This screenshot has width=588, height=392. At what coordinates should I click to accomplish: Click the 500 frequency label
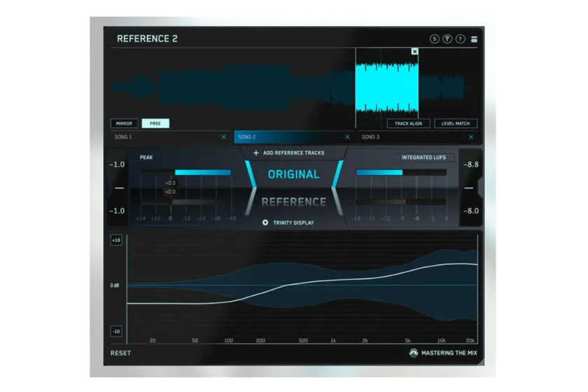point(303,341)
